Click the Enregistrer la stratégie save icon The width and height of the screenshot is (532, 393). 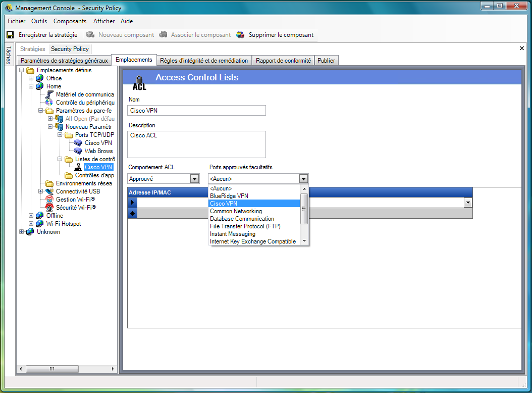(x=10, y=35)
